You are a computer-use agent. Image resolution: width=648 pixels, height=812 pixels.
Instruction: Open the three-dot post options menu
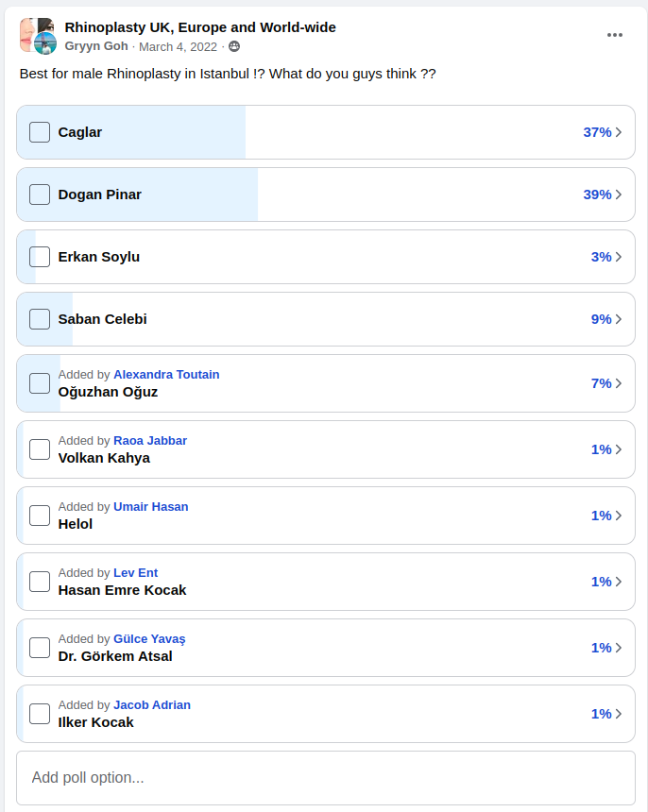click(614, 35)
